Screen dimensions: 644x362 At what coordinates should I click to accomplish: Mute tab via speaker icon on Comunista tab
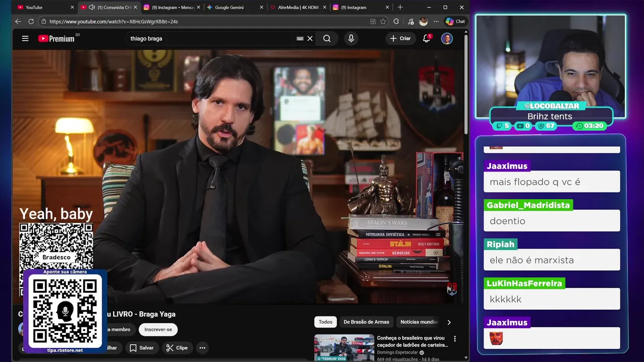click(92, 8)
